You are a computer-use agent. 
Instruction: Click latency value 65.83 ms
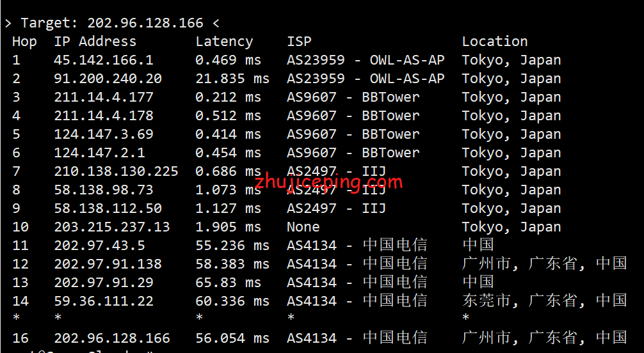click(228, 283)
